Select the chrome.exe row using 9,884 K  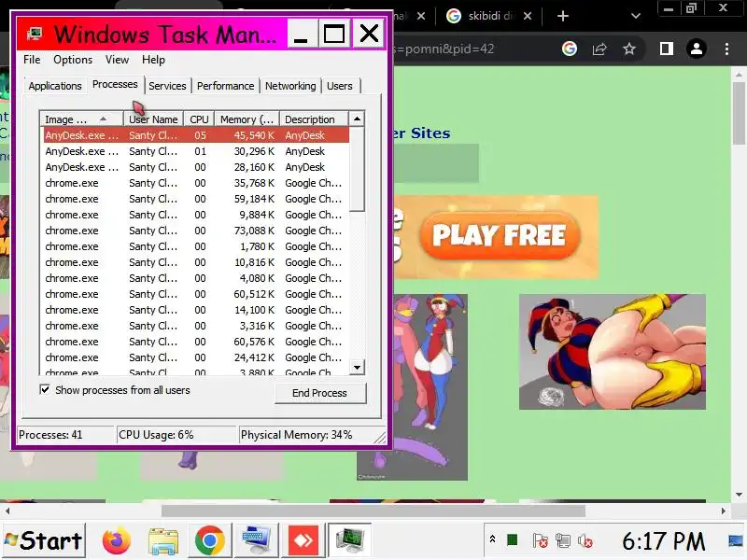[196, 215]
